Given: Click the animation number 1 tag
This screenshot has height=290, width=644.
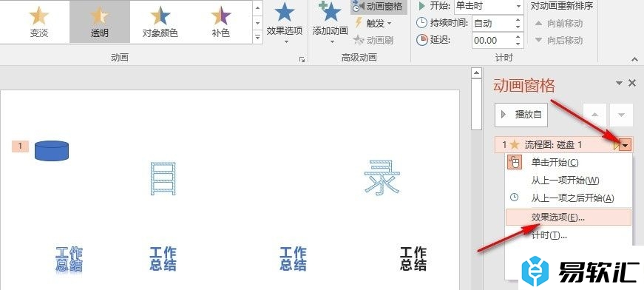Looking at the screenshot, I should pos(20,146).
